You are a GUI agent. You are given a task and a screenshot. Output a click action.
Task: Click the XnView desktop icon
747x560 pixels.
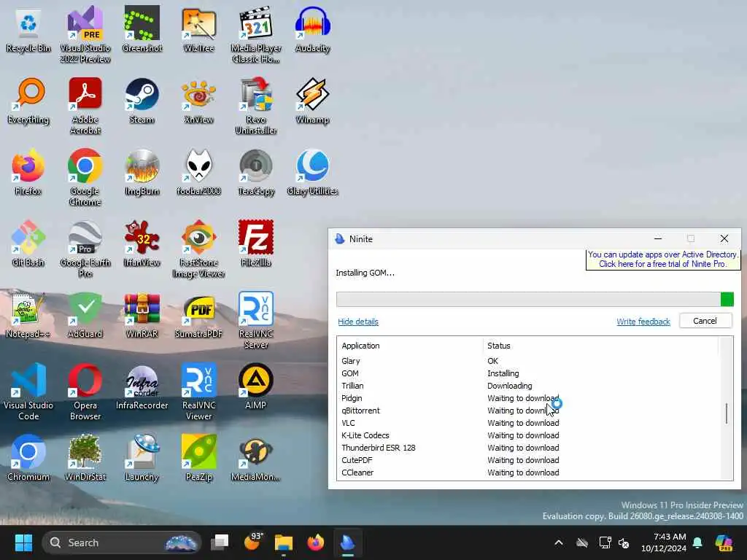coord(198,101)
